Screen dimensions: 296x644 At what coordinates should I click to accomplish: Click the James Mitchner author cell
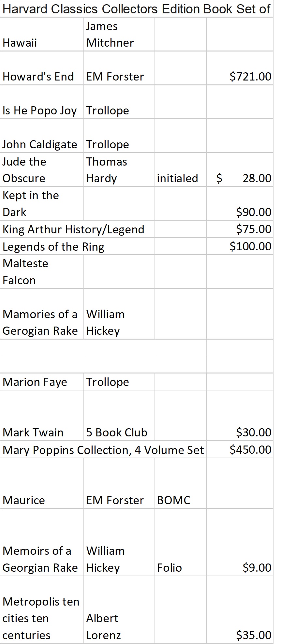point(119,35)
